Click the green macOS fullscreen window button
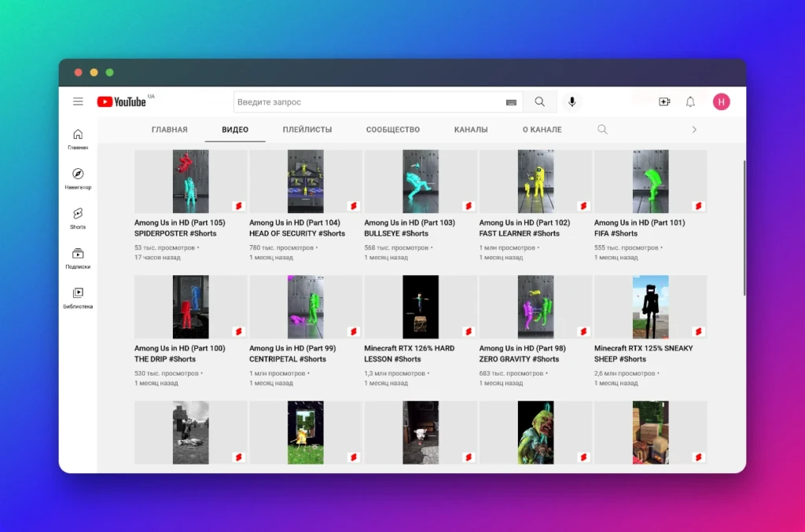Viewport: 805px width, 532px height. pos(109,72)
